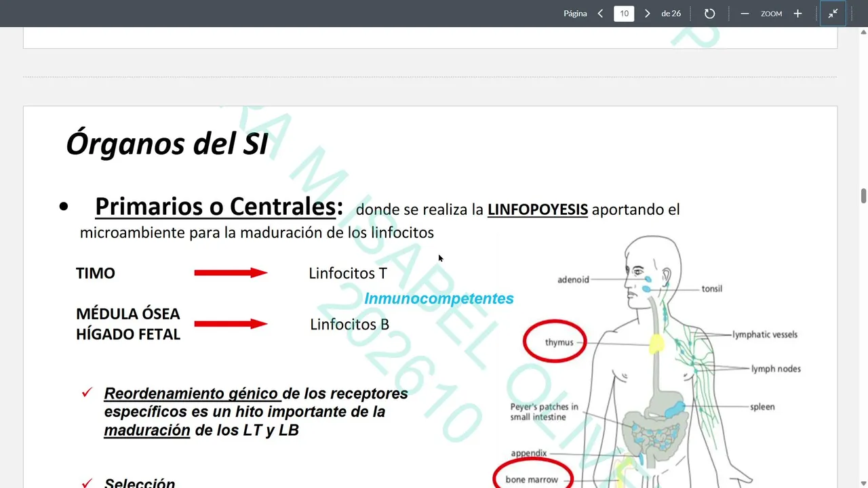
Task: Click the text "Linfocitos T"
Action: click(x=348, y=273)
